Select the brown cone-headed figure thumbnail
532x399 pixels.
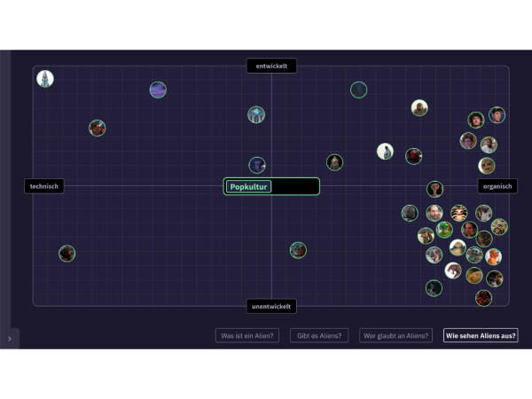click(x=334, y=162)
